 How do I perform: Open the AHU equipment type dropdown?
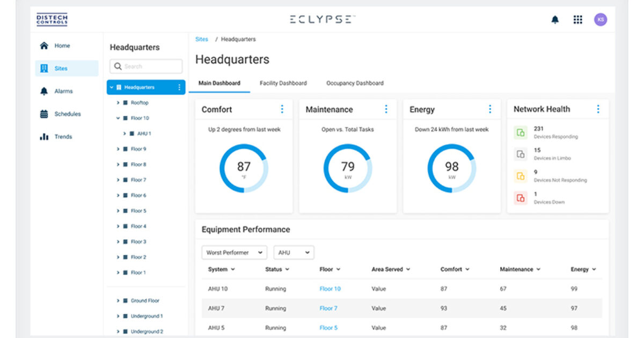[294, 252]
